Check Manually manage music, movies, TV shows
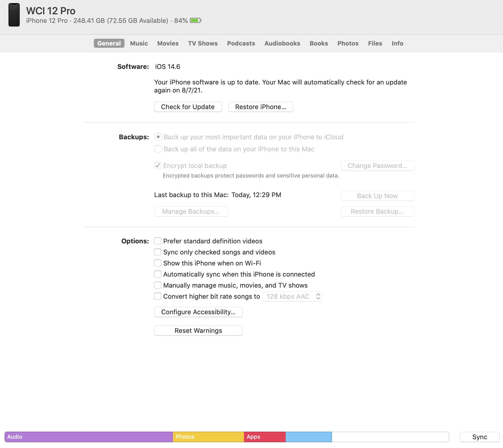The image size is (503, 448). (x=158, y=285)
